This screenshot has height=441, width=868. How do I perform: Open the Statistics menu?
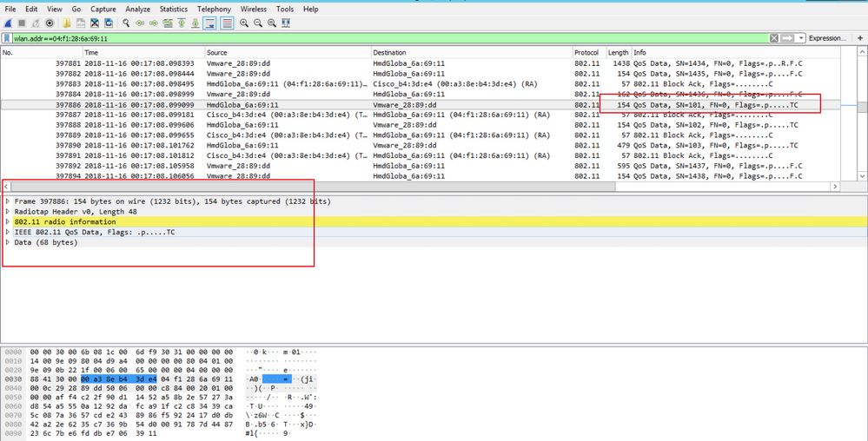coord(173,9)
